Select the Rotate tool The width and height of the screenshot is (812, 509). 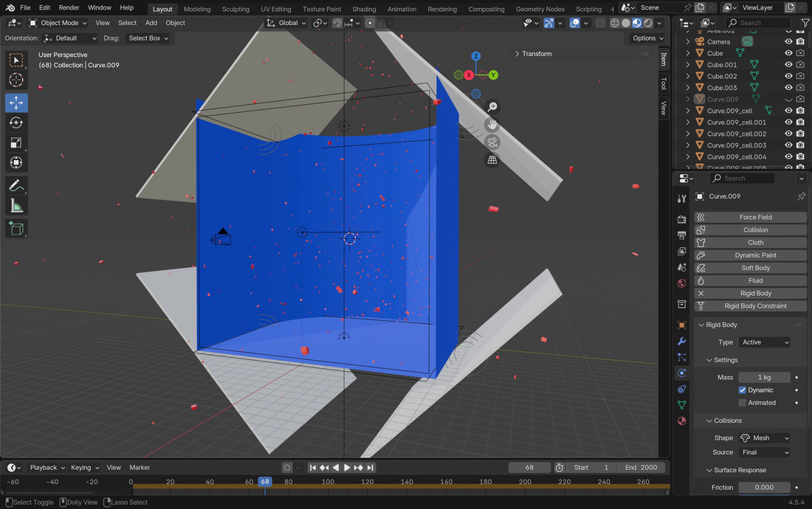[16, 122]
